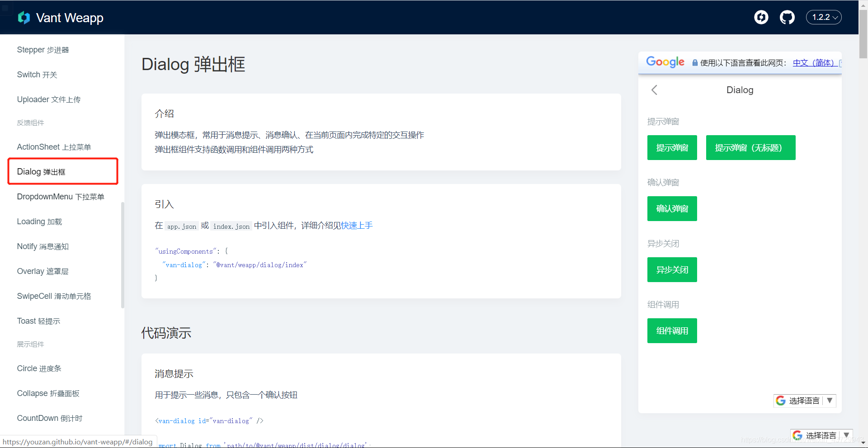
Task: Open 选择语言 dropdown inside preview panel
Action: coord(805,401)
